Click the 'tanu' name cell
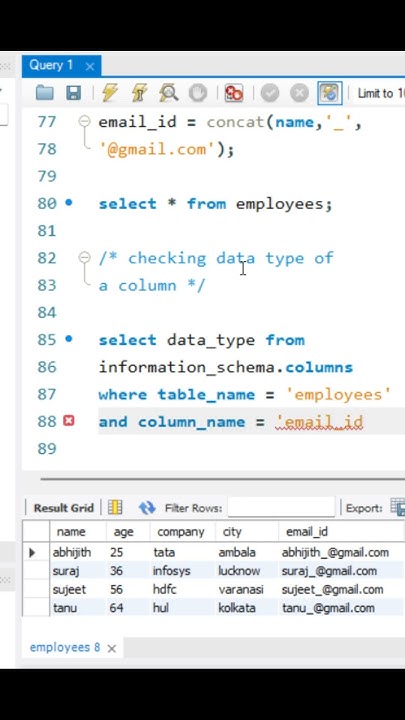This screenshot has height=720, width=405. tap(78, 608)
